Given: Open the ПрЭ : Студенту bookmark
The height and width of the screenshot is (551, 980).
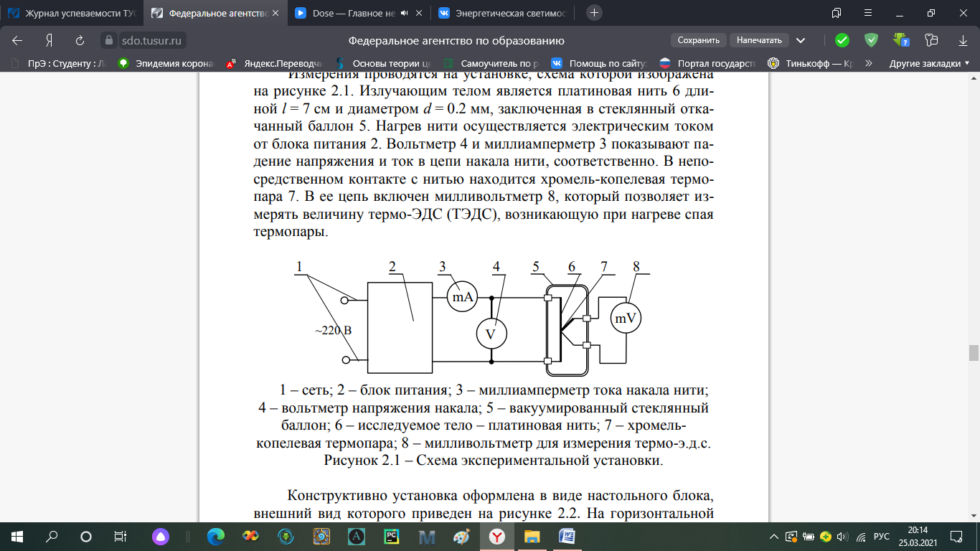Looking at the screenshot, I should point(59,63).
